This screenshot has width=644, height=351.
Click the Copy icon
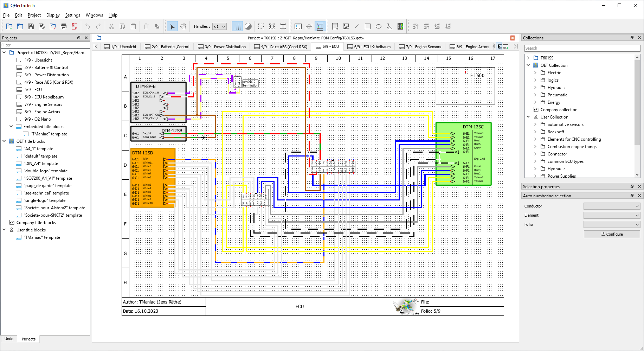[122, 26]
